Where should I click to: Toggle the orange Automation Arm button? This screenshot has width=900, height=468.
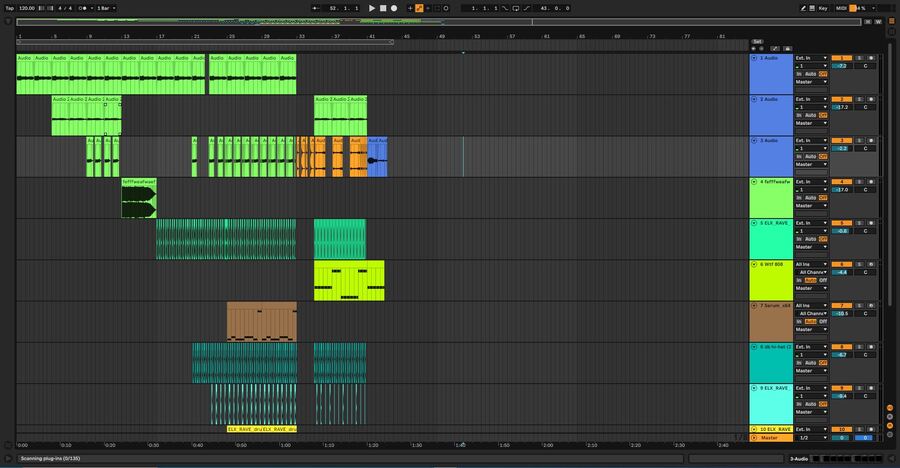pyautogui.click(x=419, y=8)
